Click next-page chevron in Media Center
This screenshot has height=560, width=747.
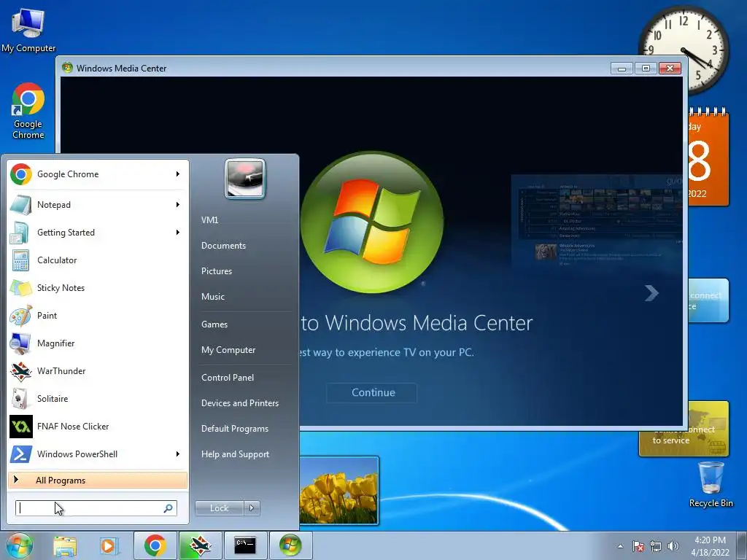(651, 293)
